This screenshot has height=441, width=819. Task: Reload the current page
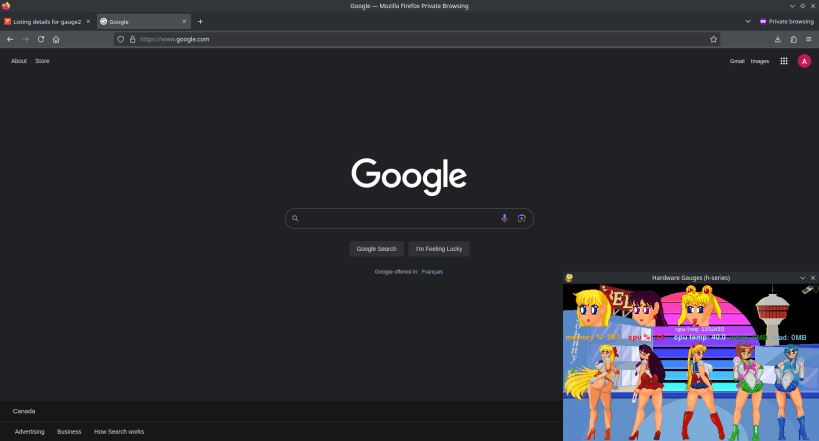pos(41,39)
